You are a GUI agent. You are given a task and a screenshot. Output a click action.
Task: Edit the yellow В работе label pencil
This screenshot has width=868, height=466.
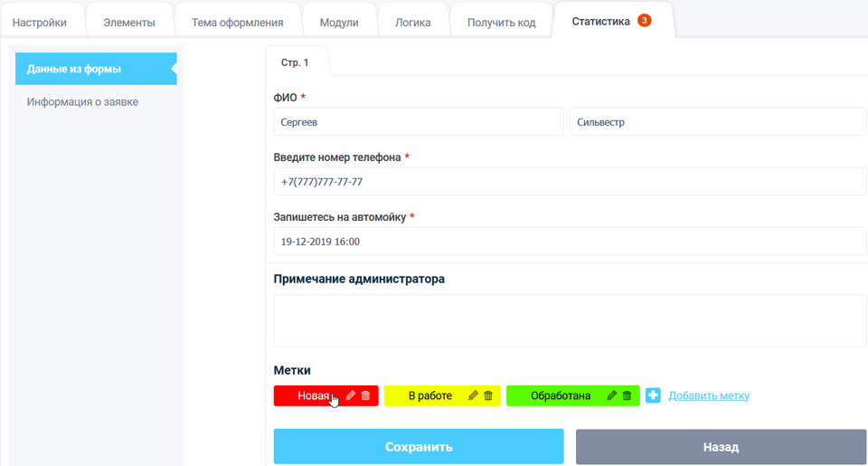click(473, 395)
